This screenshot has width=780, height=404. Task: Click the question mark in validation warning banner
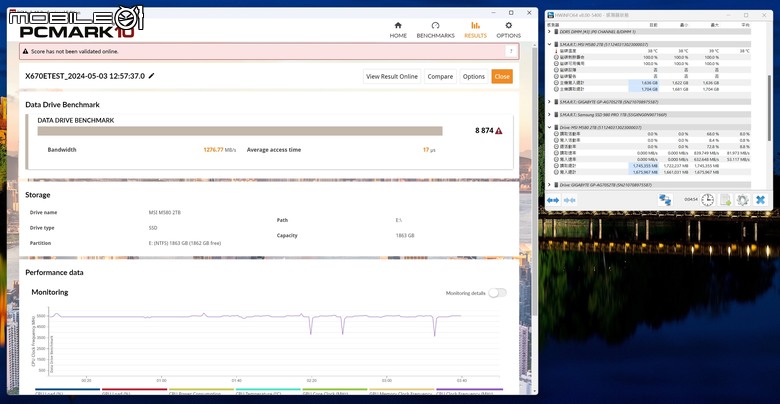[511, 51]
